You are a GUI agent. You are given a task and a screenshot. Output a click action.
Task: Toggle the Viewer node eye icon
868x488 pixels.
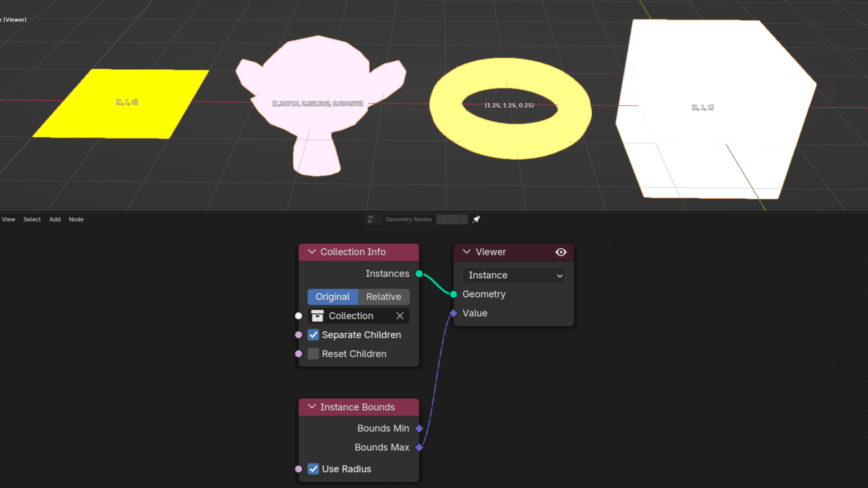[561, 252]
